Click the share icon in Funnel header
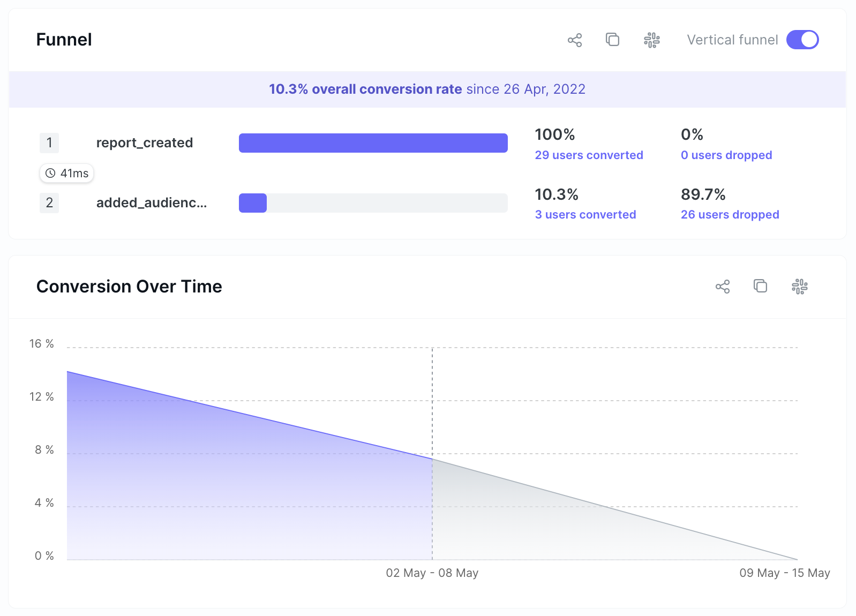This screenshot has width=856, height=616. click(x=575, y=40)
